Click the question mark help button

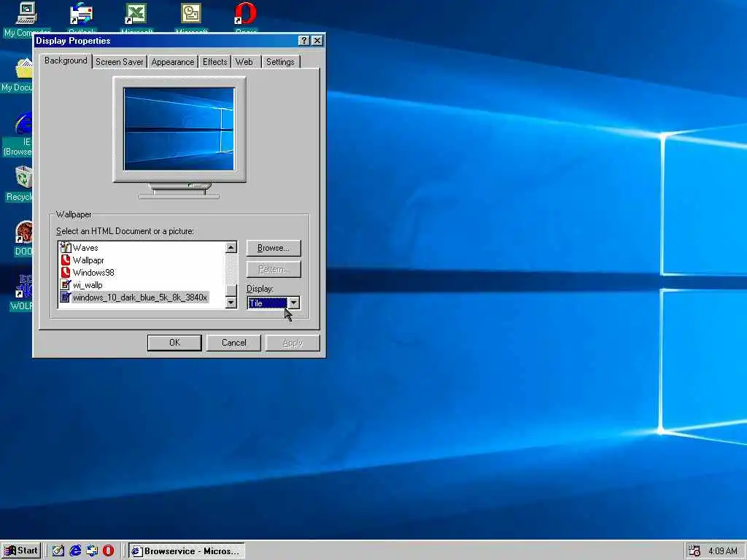tap(304, 41)
